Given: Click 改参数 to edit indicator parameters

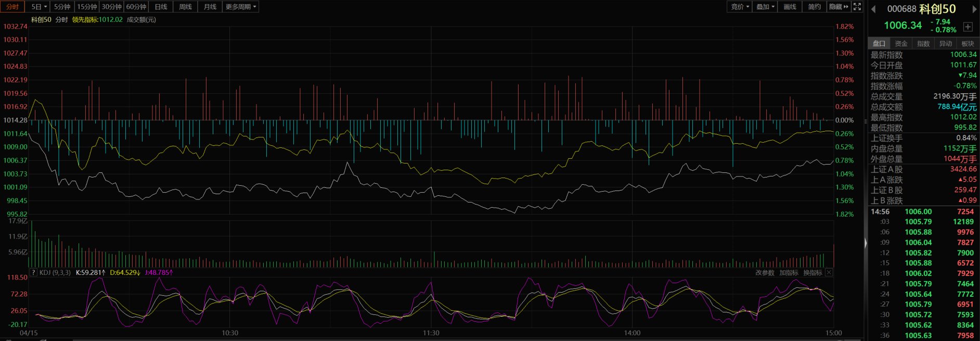Looking at the screenshot, I should pos(765,273).
